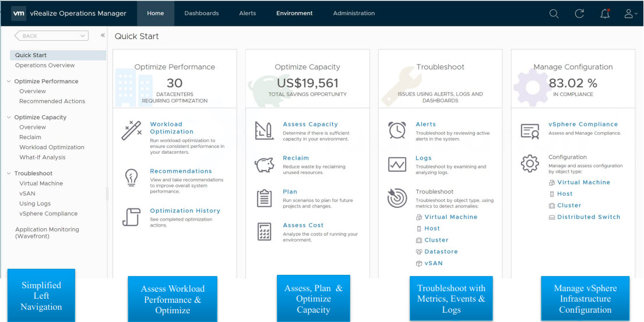
Task: Open the notifications bell icon
Action: point(604,13)
